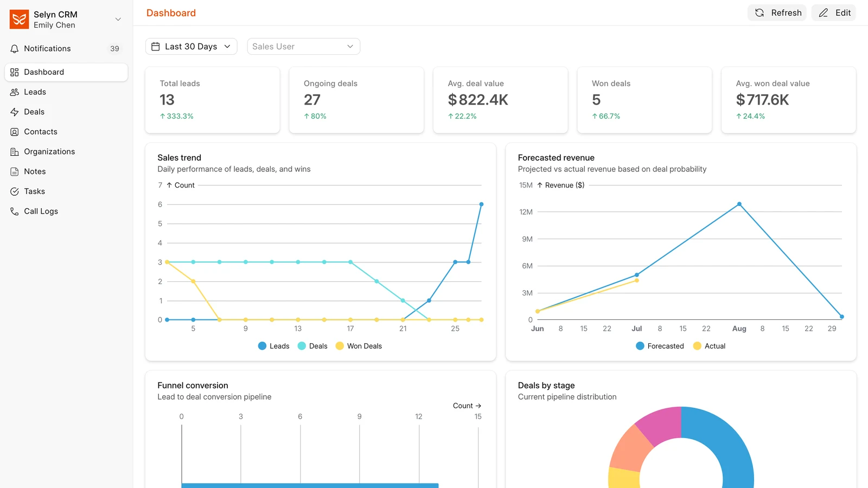Click the Contacts icon in sidebar
This screenshot has height=488, width=868.
(15, 132)
